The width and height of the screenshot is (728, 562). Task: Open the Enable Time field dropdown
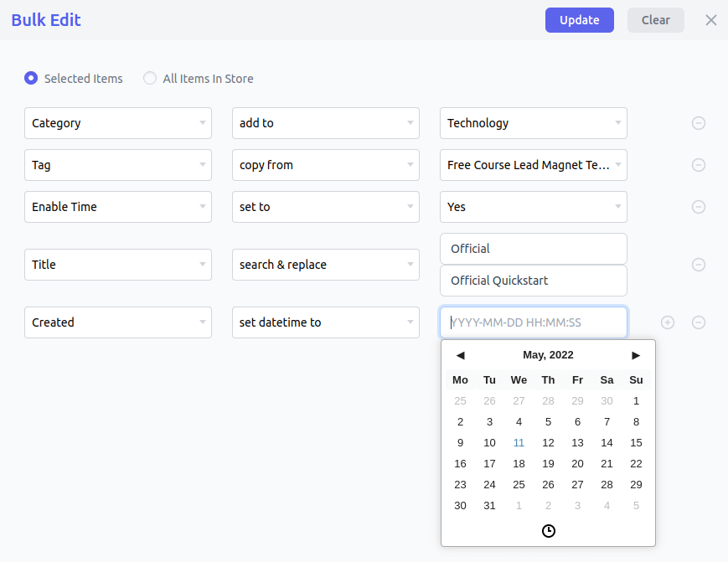tap(118, 207)
